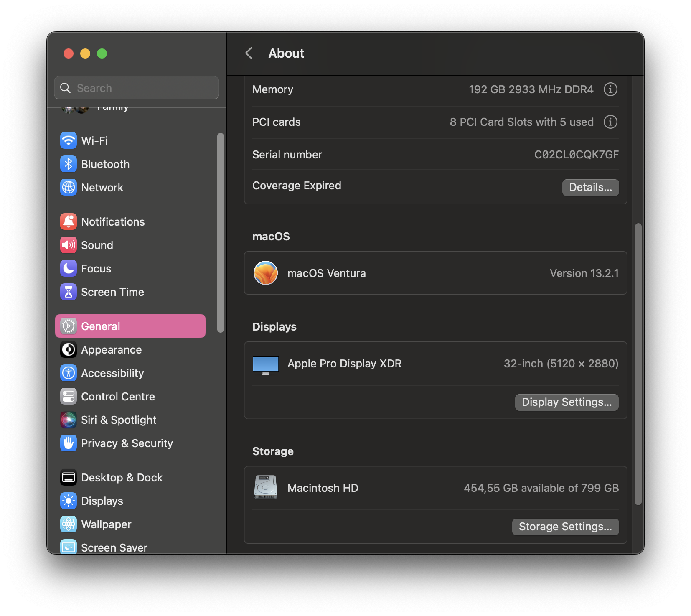The height and width of the screenshot is (616, 691).
Task: Click the Desktop & Dock label
Action: pos(122,478)
